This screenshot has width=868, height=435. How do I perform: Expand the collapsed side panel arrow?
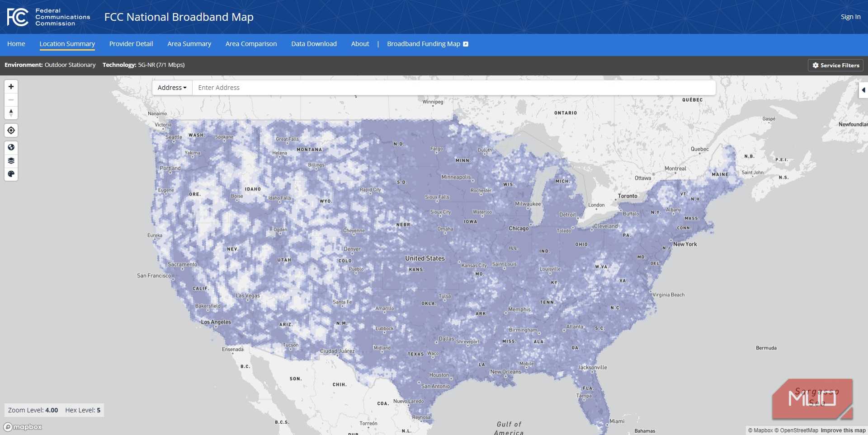[863, 90]
